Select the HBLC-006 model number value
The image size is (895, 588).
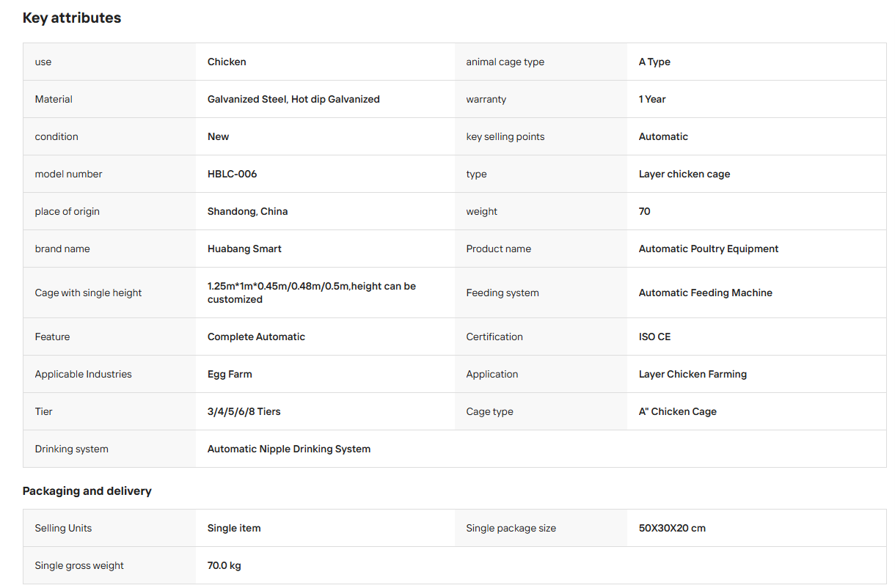pyautogui.click(x=233, y=174)
